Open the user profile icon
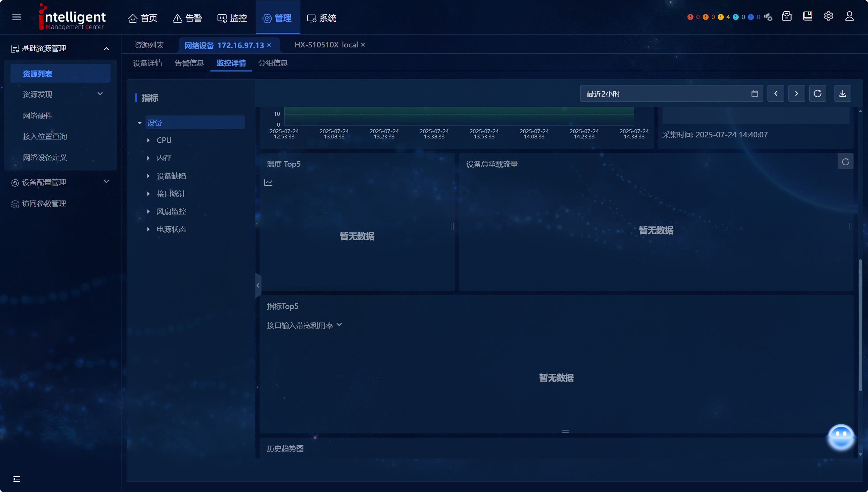This screenshot has height=492, width=868. coord(849,16)
